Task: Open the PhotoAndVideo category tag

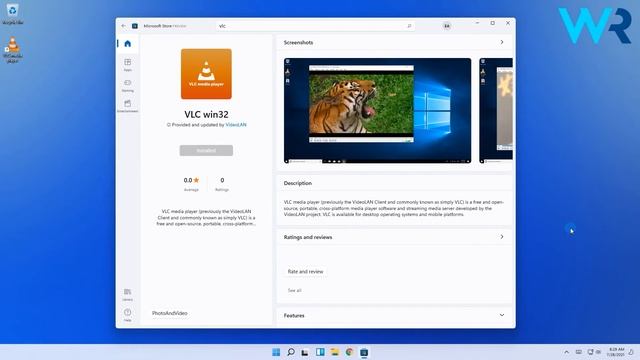Action: (x=170, y=313)
